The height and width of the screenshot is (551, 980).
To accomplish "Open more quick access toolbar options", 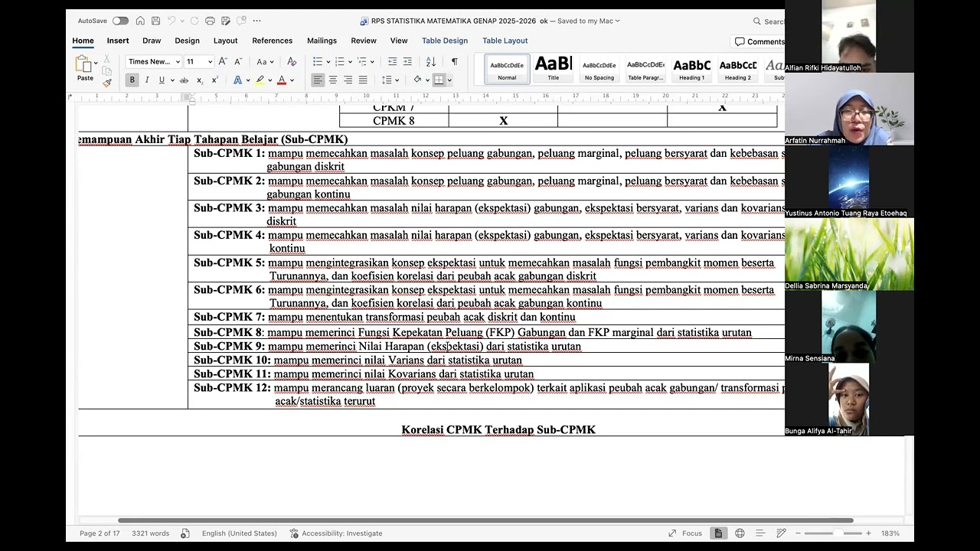I will coord(256,21).
